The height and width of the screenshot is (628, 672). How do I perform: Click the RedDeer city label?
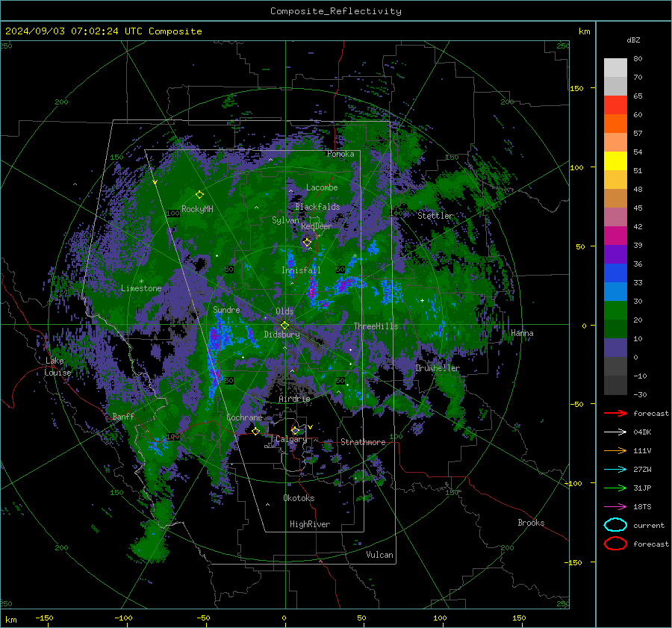click(x=317, y=226)
